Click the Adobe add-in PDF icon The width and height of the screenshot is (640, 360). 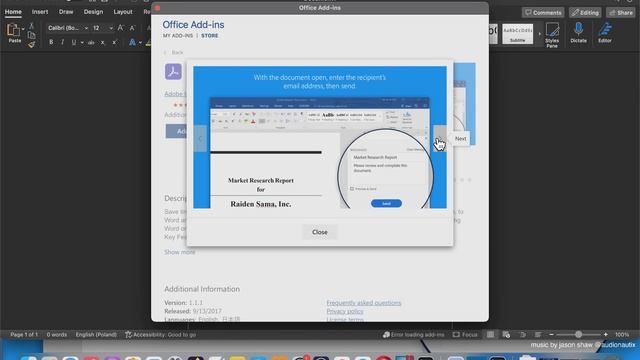(173, 71)
